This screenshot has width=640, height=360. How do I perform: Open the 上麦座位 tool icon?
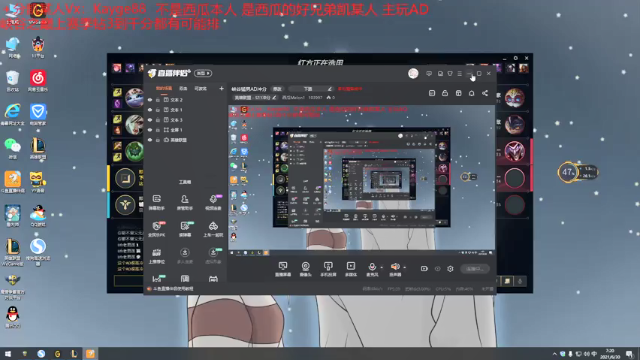[157, 256]
